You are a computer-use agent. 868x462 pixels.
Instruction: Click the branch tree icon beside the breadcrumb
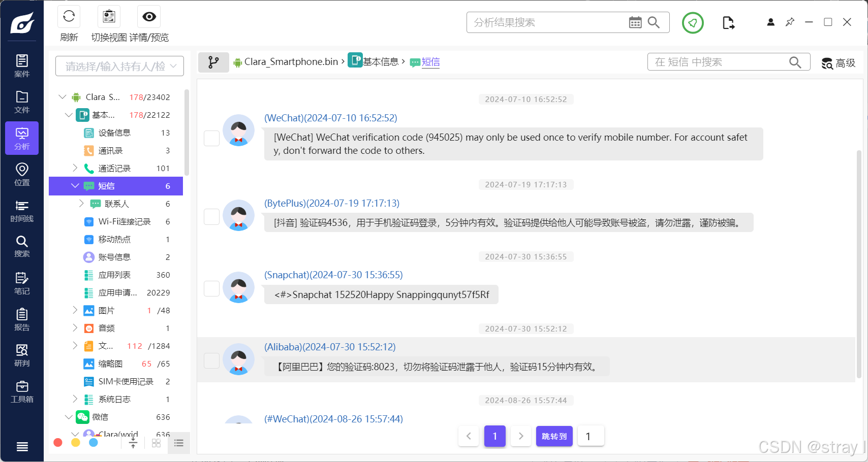coord(213,62)
